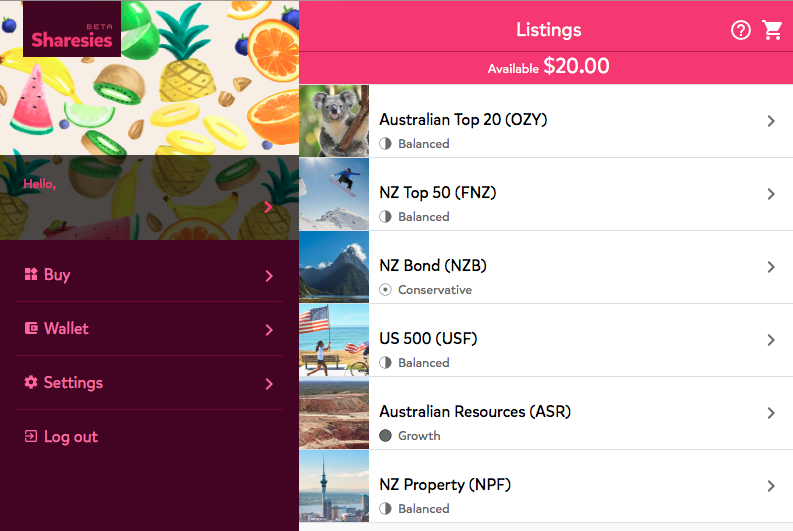Click the Log out door icon
793x531 pixels.
pyautogui.click(x=31, y=436)
